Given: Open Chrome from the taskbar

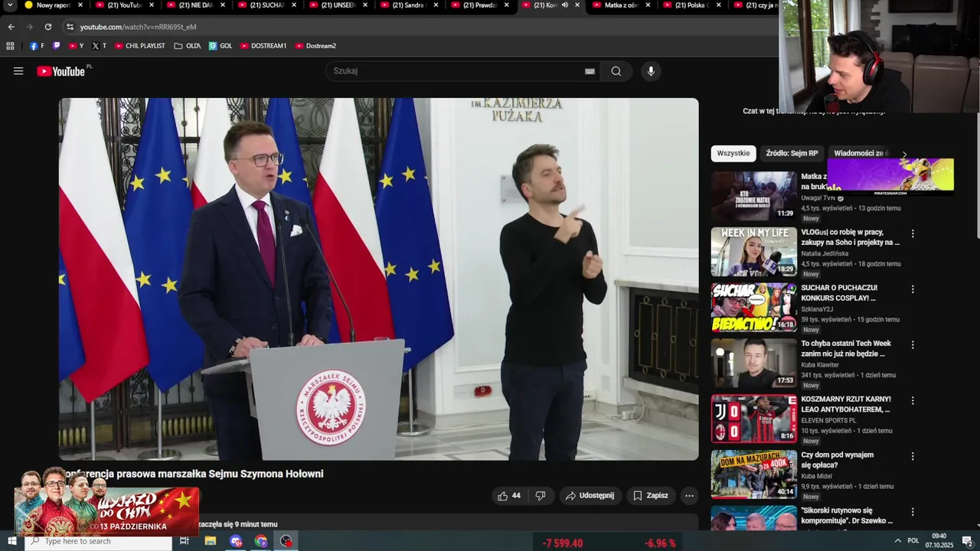Looking at the screenshot, I should [261, 541].
